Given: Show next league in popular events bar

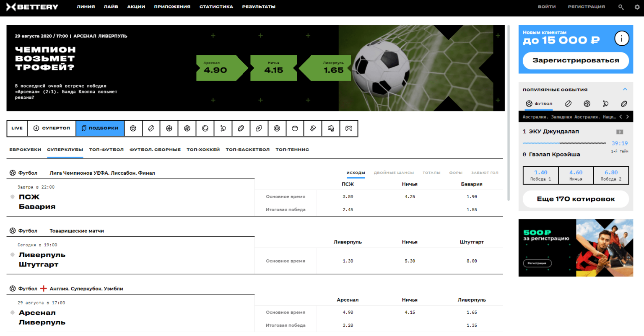Looking at the screenshot, I should point(627,117).
